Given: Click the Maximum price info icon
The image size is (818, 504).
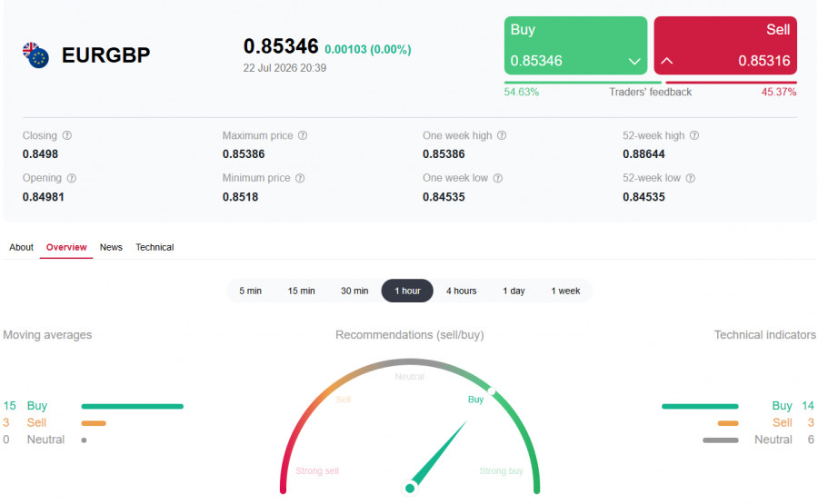Looking at the screenshot, I should (303, 135).
